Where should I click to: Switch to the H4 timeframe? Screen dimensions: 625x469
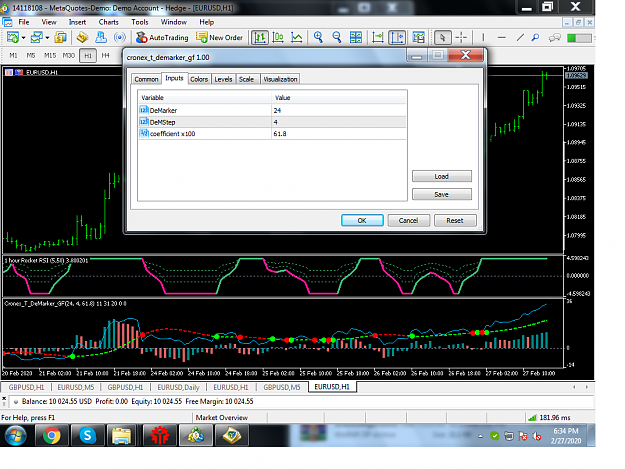tap(105, 55)
